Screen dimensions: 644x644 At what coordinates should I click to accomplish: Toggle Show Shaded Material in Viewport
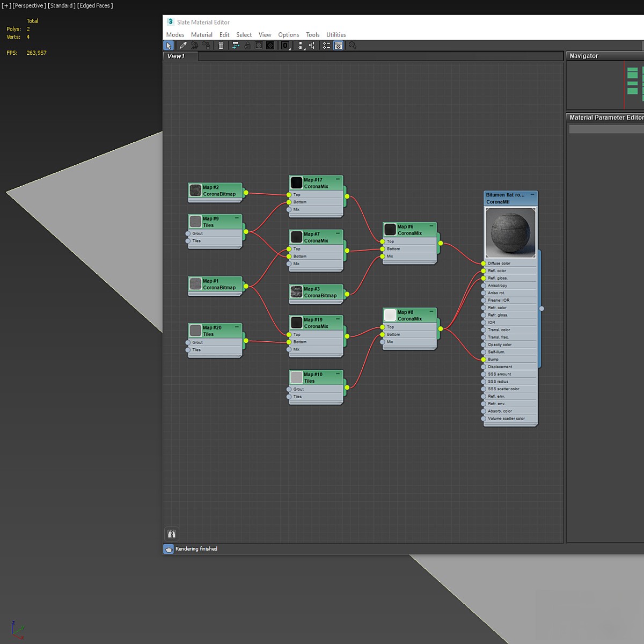pos(259,46)
